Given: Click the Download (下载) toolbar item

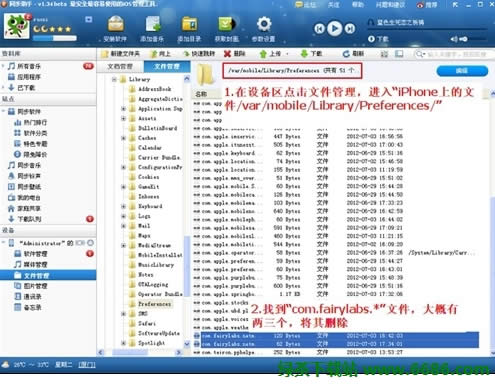Looking at the screenshot, I should click(311, 54).
